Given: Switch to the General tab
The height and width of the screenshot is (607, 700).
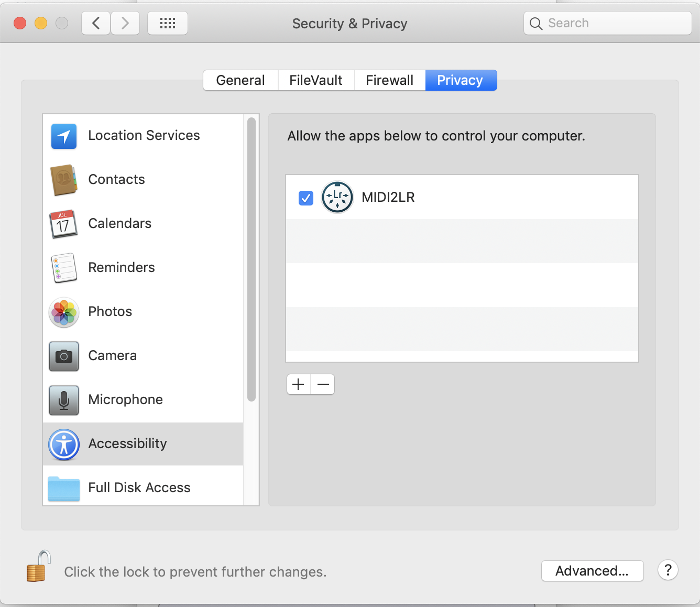Looking at the screenshot, I should pos(240,80).
